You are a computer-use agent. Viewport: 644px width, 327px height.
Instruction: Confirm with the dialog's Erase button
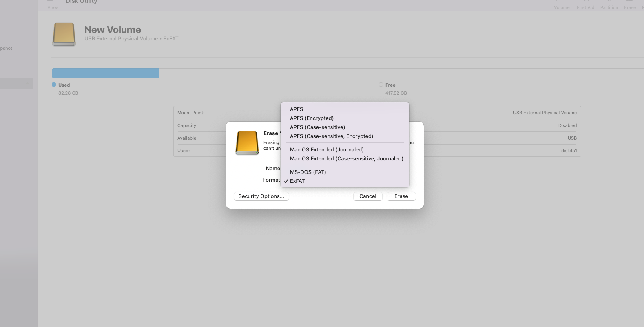pyautogui.click(x=401, y=196)
